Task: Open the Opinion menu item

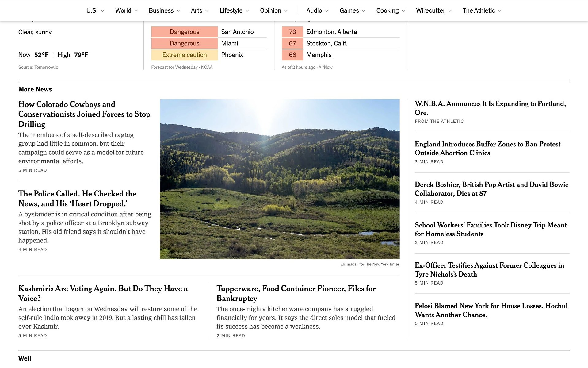Action: tap(270, 10)
